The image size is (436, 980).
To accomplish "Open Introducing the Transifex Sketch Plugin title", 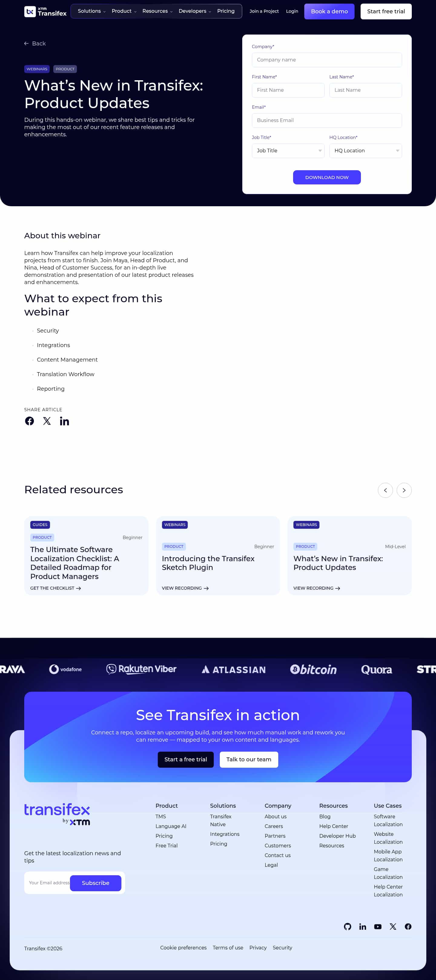I will coord(208,563).
